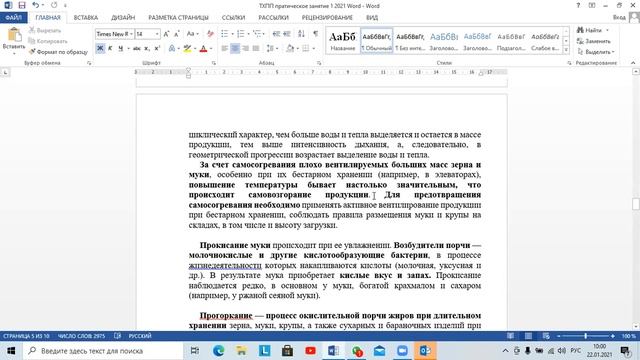Viewport: 640px width, 360px height.
Task: Switch to the РЕЦЕНЗИРОВАНИЕ ribbon tab
Action: click(x=327, y=18)
